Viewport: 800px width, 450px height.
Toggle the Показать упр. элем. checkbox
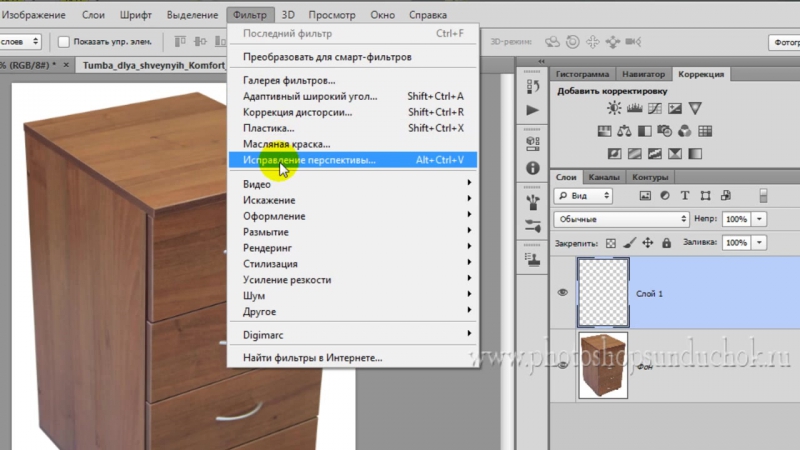point(64,42)
